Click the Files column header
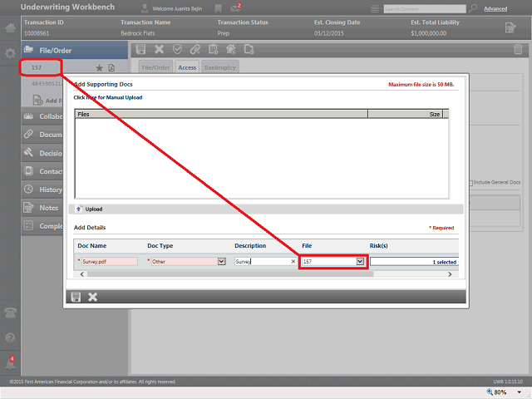532x399 pixels. 222,114
